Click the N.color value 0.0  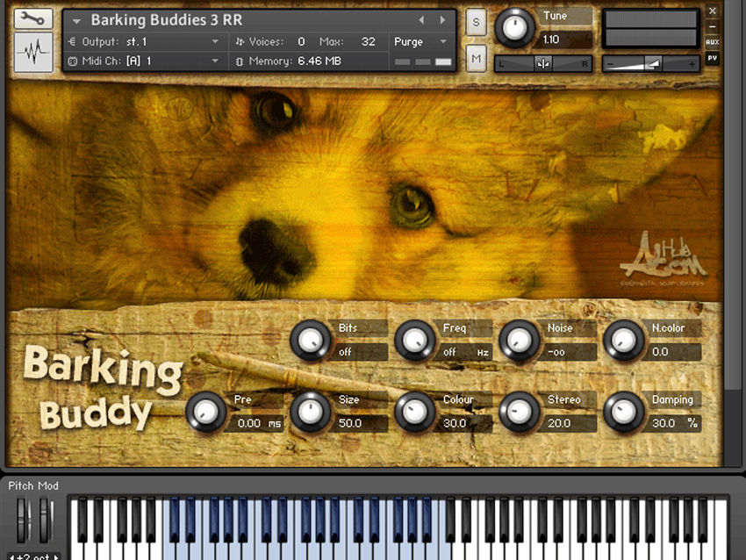click(x=674, y=352)
